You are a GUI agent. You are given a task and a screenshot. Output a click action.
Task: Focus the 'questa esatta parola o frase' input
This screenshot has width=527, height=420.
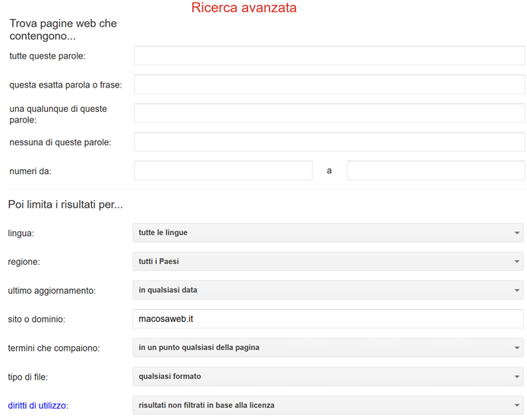[329, 84]
